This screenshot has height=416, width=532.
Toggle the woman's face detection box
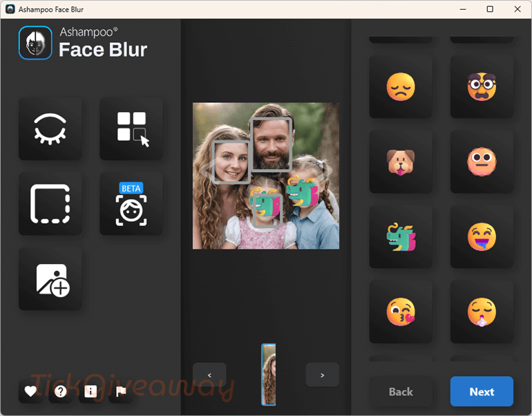[x=231, y=162]
